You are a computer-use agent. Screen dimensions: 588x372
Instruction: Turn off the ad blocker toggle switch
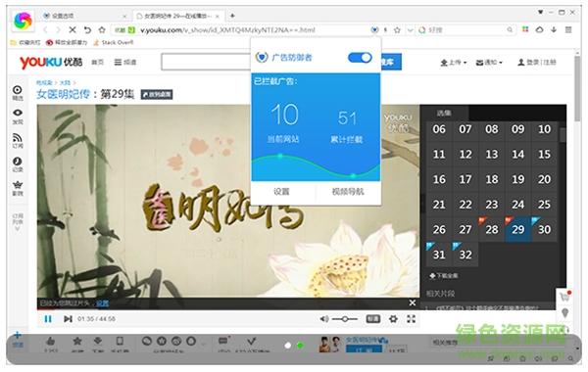360,58
